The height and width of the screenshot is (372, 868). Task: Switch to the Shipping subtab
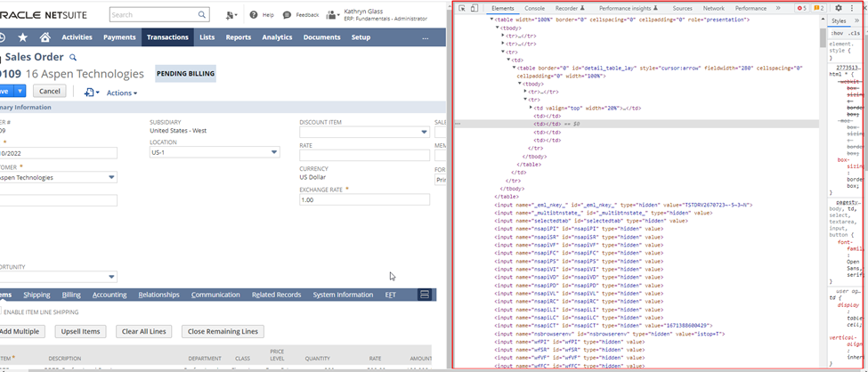tap(37, 295)
